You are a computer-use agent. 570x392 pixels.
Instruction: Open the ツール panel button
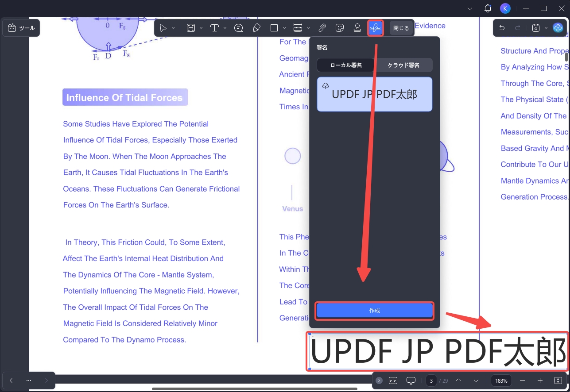point(21,28)
